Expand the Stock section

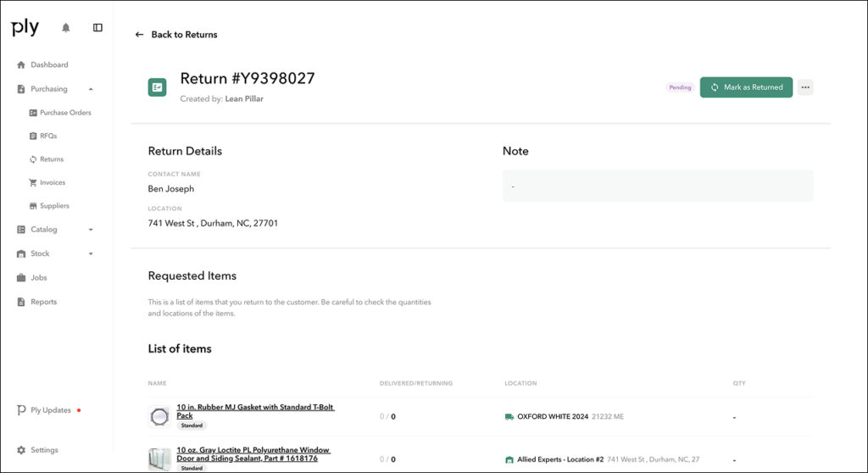(91, 253)
